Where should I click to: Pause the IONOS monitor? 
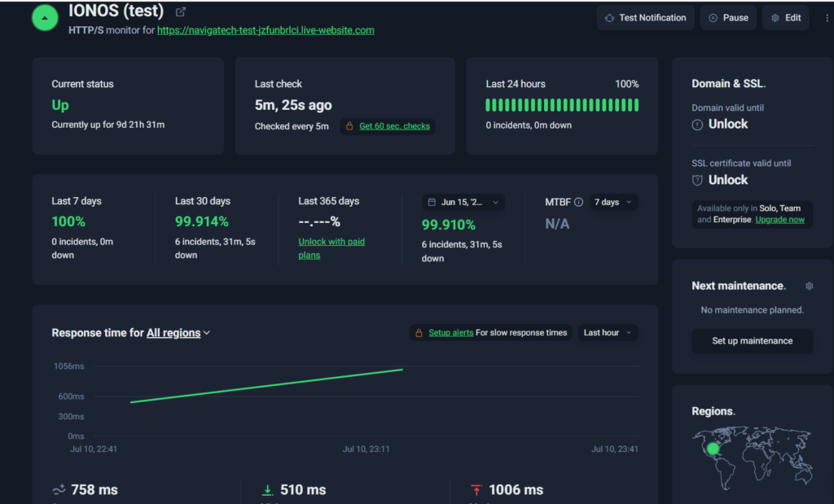[728, 18]
